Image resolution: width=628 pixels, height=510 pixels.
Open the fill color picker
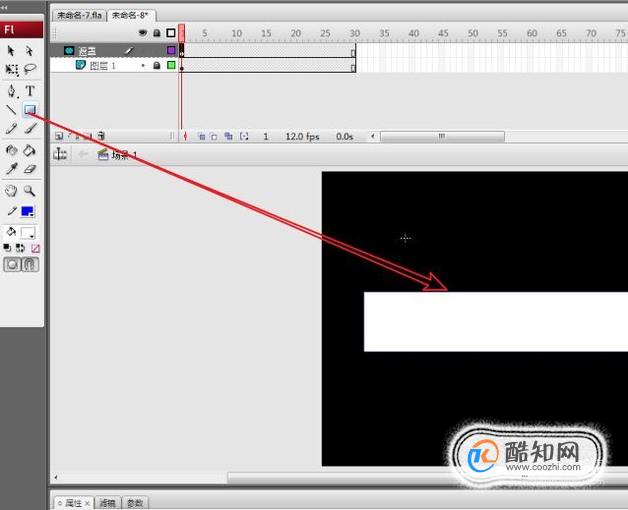(x=28, y=233)
